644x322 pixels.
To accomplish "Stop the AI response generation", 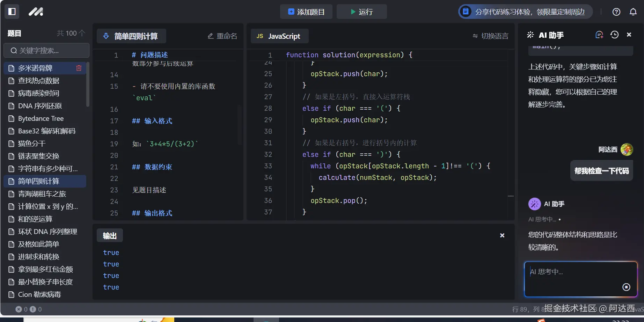I will point(626,287).
